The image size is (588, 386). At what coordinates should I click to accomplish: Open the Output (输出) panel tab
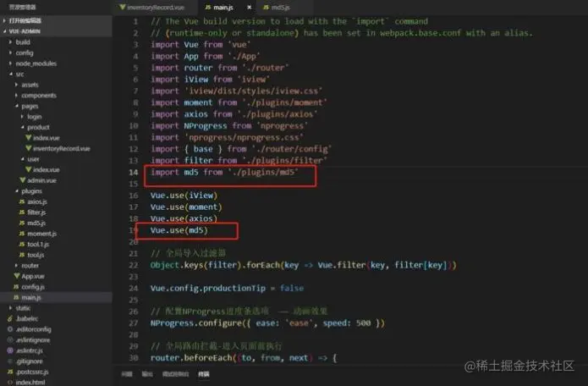[147, 374]
